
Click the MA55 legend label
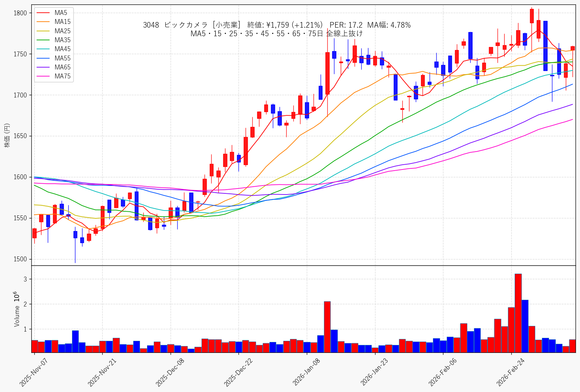pyautogui.click(x=62, y=58)
